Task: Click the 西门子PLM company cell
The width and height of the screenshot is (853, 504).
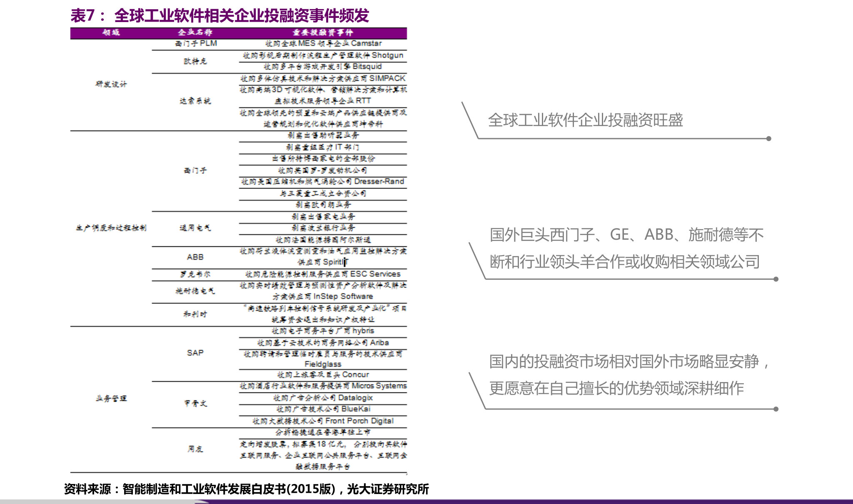Action: (x=196, y=43)
